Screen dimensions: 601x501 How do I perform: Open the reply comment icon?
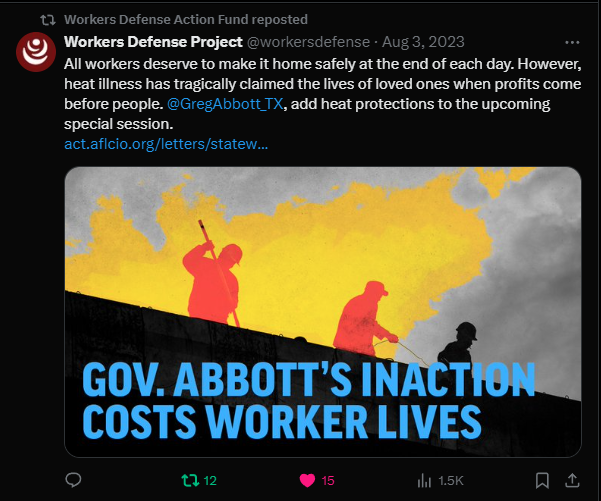click(x=73, y=480)
